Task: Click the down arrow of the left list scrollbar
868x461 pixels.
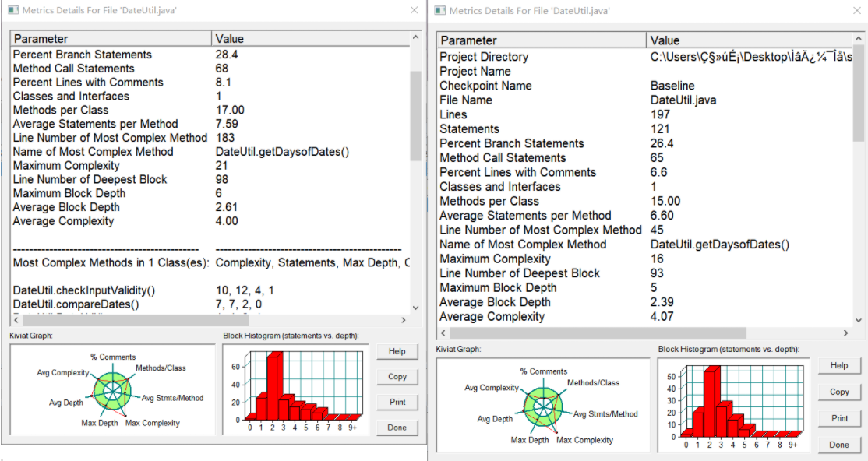Action: pyautogui.click(x=416, y=308)
